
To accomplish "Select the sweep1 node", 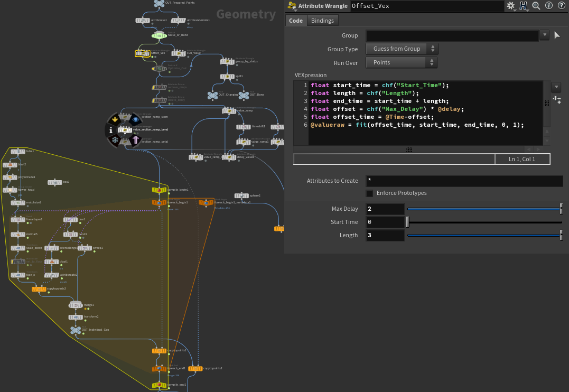I will (85, 248).
